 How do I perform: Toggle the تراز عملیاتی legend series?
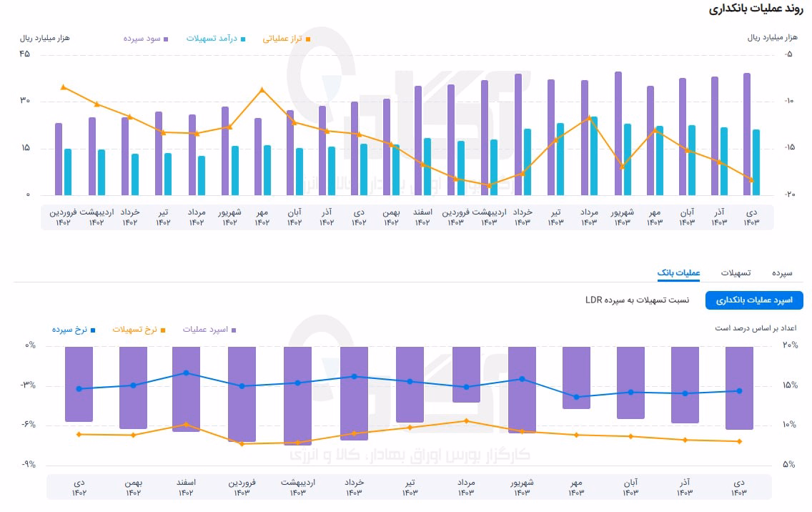point(287,39)
